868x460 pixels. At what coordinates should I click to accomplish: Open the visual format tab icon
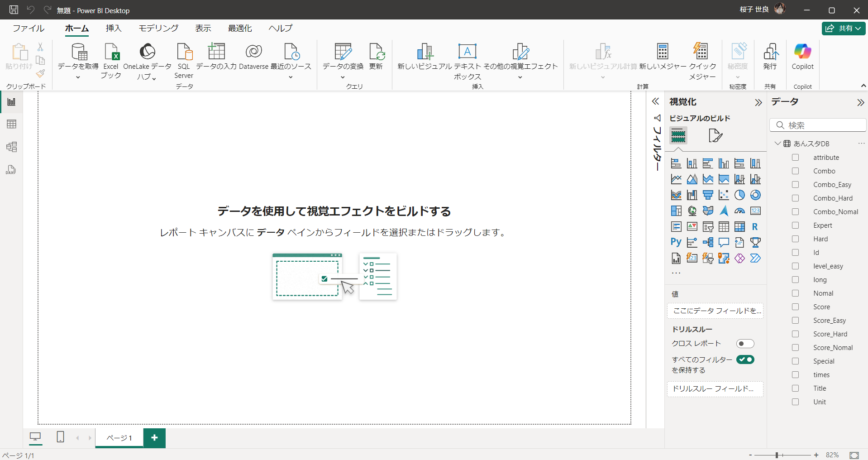715,135
